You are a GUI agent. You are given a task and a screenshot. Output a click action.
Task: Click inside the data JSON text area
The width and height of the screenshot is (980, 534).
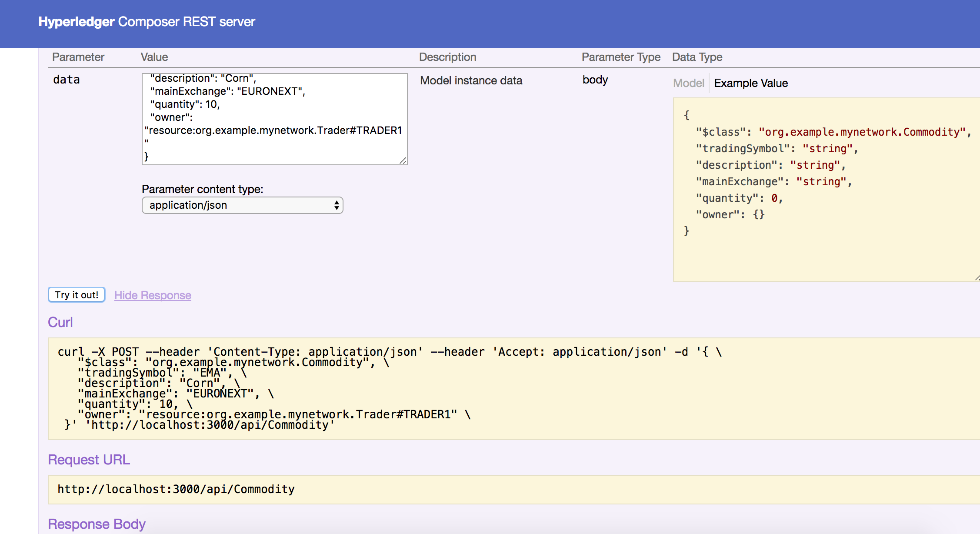[x=274, y=119]
